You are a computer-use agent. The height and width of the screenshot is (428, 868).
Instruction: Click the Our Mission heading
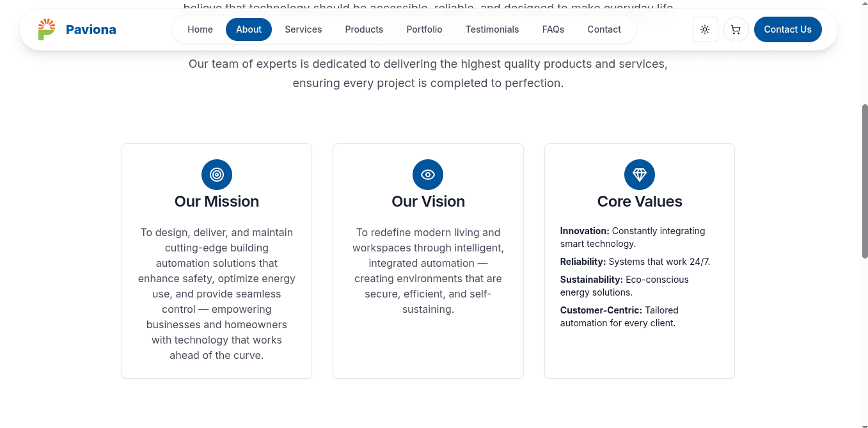(x=217, y=202)
